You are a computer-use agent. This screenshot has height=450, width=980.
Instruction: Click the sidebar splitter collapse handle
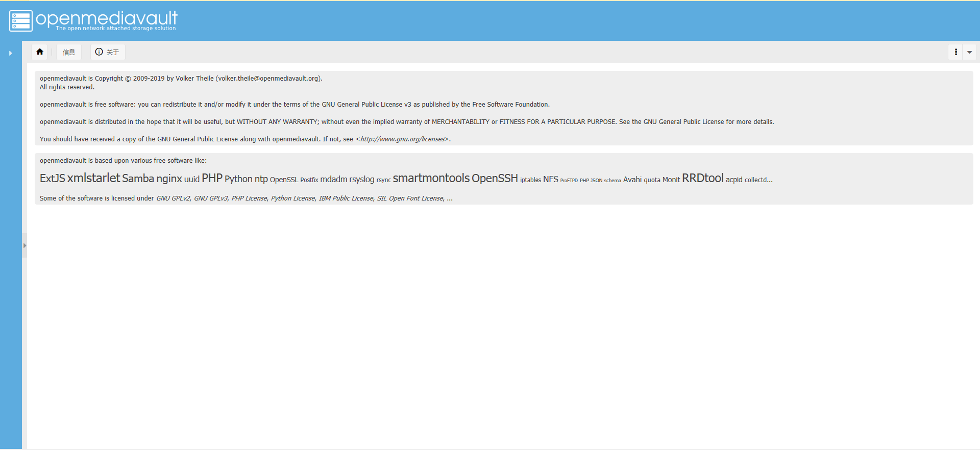(x=24, y=245)
